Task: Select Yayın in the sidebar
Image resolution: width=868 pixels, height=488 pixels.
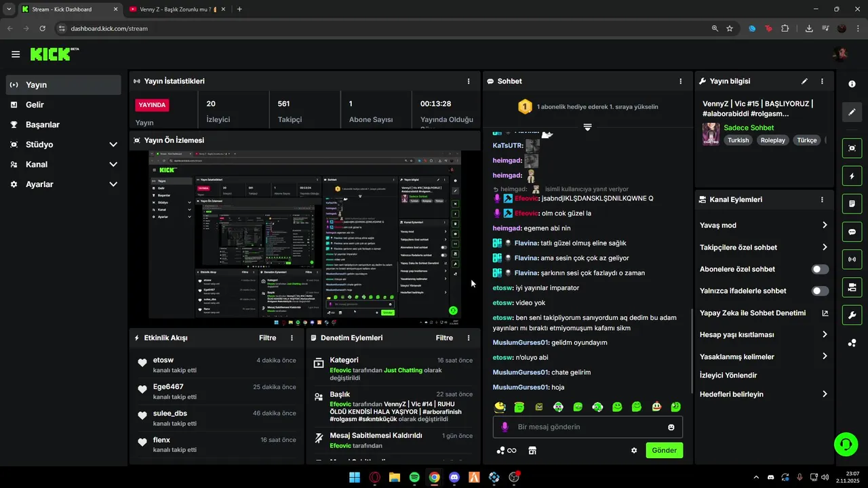Action: 64,85
